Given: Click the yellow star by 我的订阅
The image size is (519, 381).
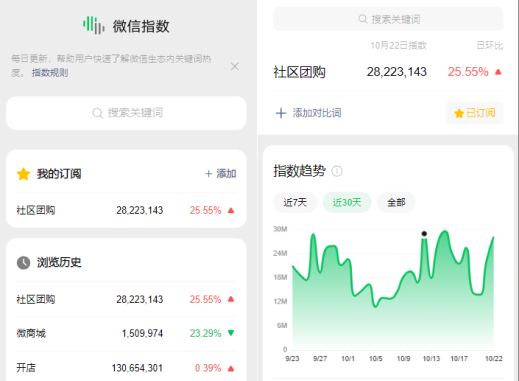Looking at the screenshot, I should [23, 174].
